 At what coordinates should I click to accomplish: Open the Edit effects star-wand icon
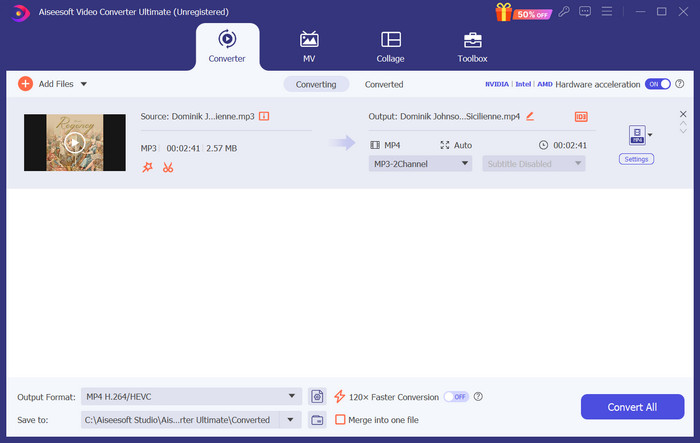[x=147, y=167]
